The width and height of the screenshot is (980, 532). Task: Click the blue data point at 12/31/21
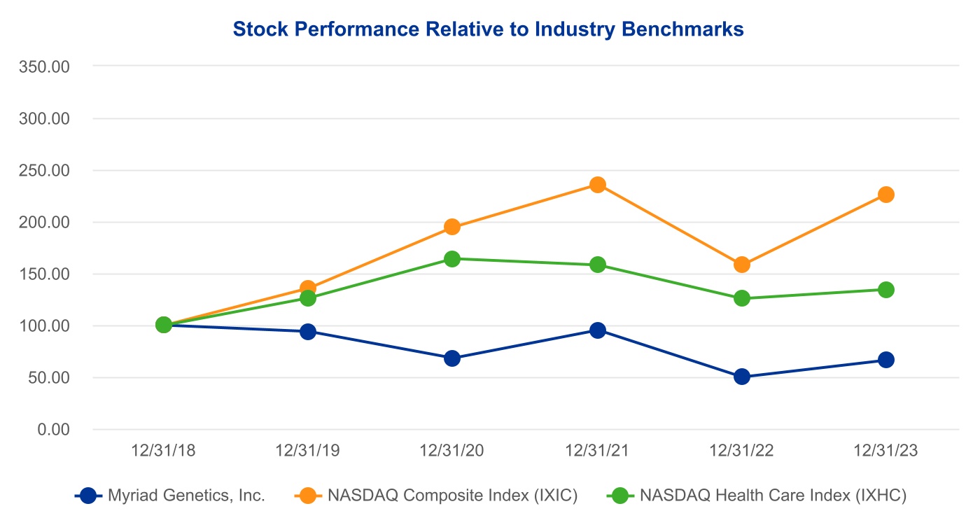pos(597,330)
